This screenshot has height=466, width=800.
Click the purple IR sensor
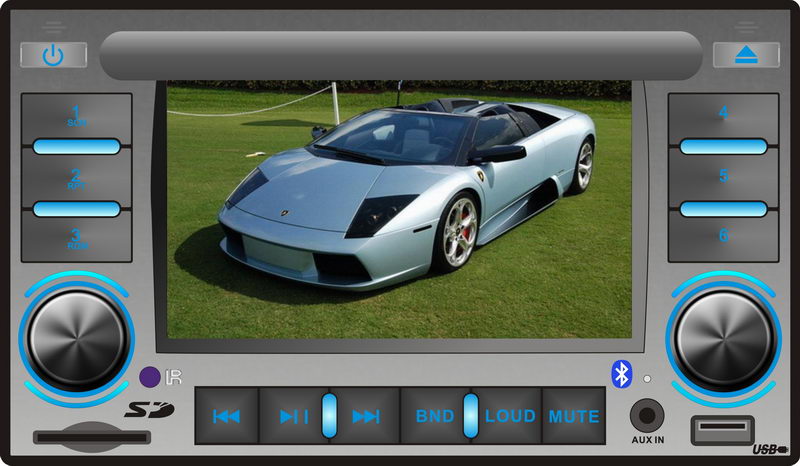point(149,377)
